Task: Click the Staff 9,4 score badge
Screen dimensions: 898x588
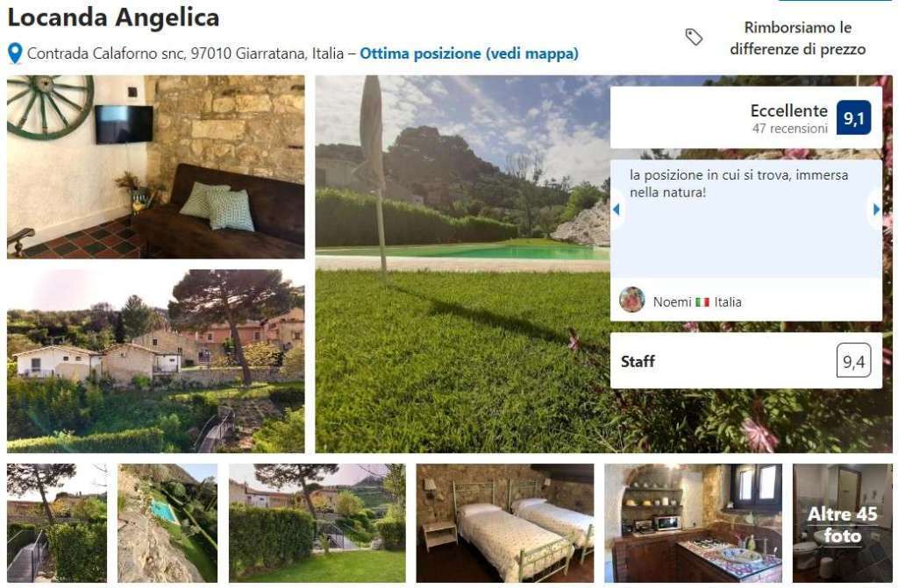Action: tap(853, 361)
